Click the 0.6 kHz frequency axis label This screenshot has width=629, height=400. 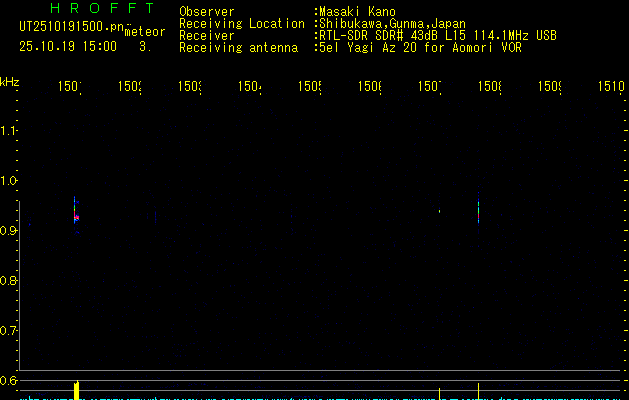point(8,380)
